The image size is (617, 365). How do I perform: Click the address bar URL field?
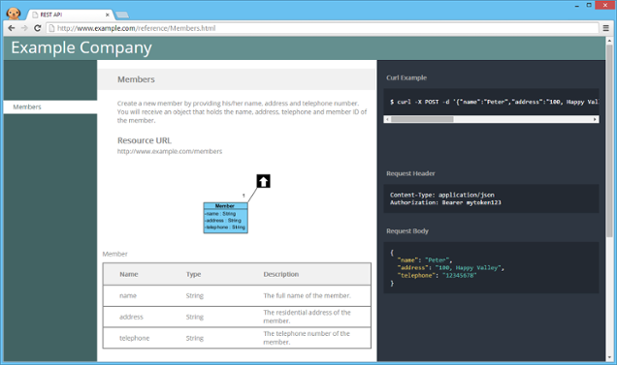(x=322, y=28)
